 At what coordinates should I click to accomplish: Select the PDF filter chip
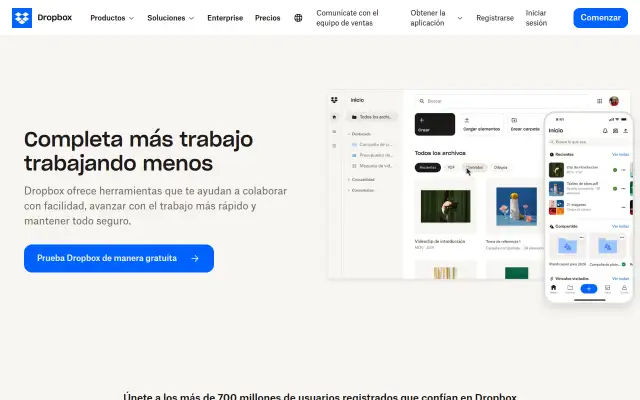pyautogui.click(x=451, y=167)
